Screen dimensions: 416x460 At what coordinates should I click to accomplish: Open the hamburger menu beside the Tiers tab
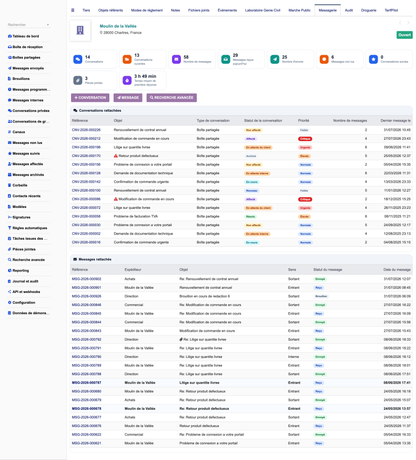73,10
